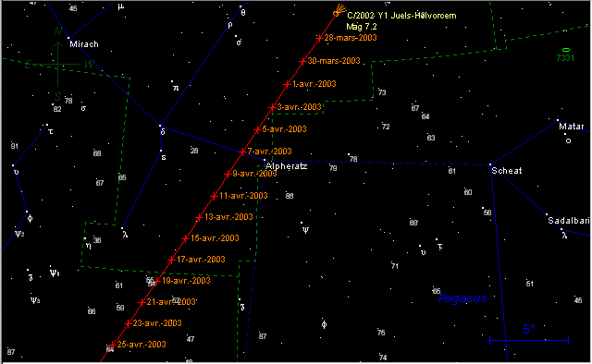Click the 19-avr.-2003 date label
Image resolution: width=592 pixels, height=364 pixels.
coord(186,281)
